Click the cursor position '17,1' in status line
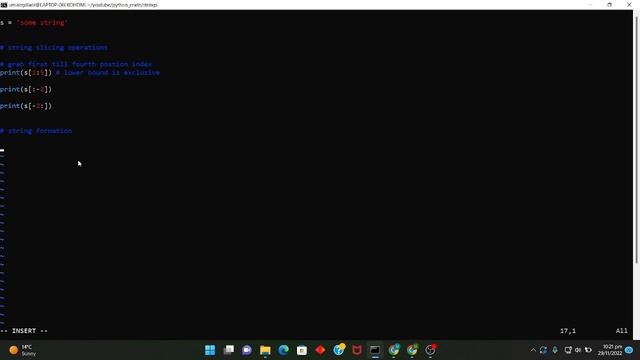 click(568, 331)
